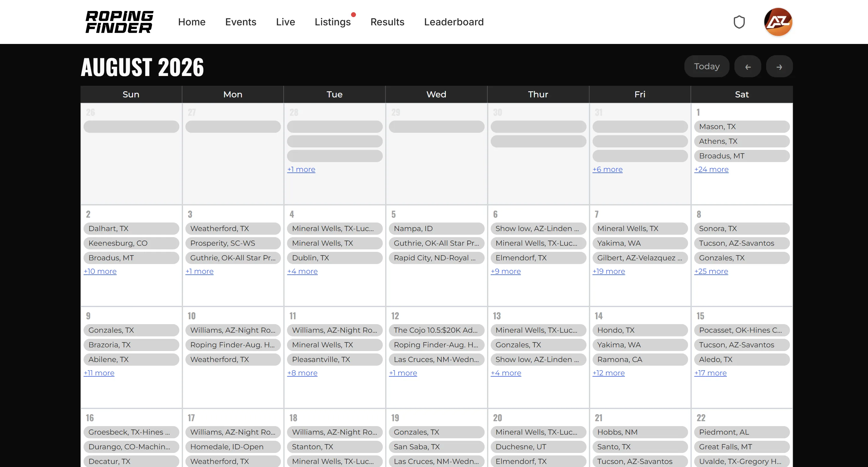
Task: Open the Tucson, AZ-Savantos event on August 8
Action: (742, 243)
